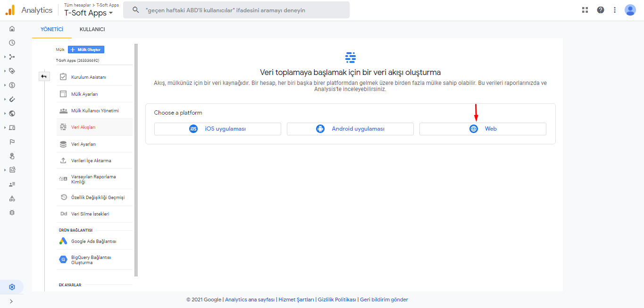644x308 pixels.
Task: Click the Android robot platform icon
Action: click(320, 129)
